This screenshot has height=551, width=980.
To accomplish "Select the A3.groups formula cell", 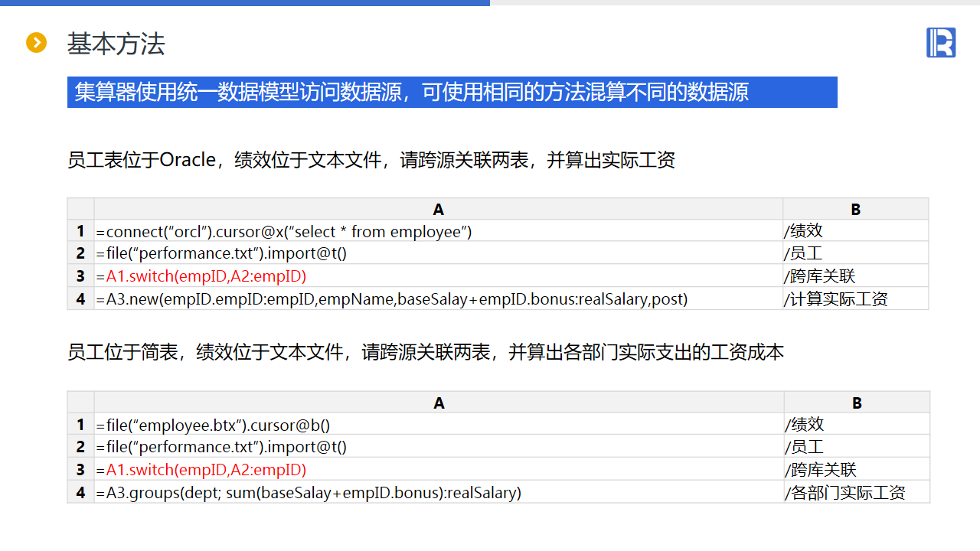I will pyautogui.click(x=439, y=492).
